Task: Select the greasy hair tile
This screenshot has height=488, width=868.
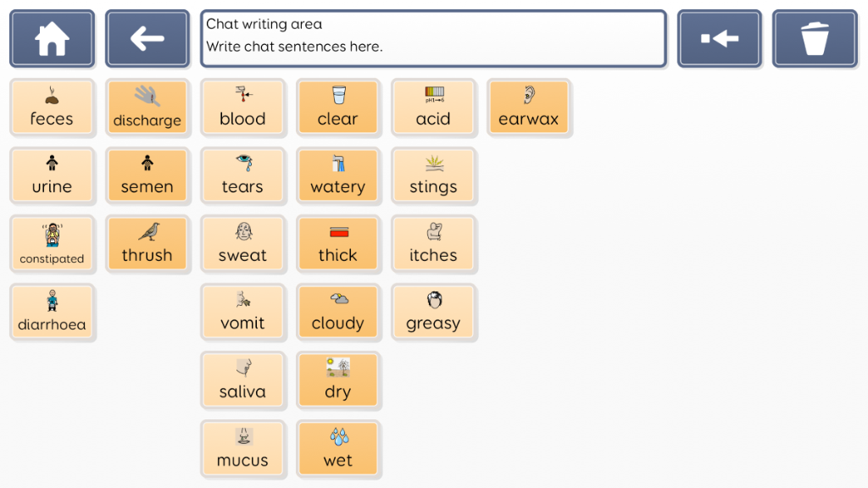Action: click(433, 312)
